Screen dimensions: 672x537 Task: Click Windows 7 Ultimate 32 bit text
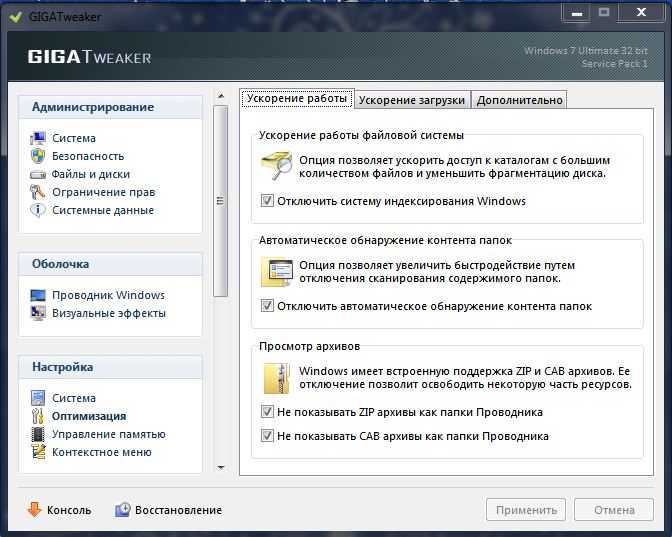tap(586, 51)
